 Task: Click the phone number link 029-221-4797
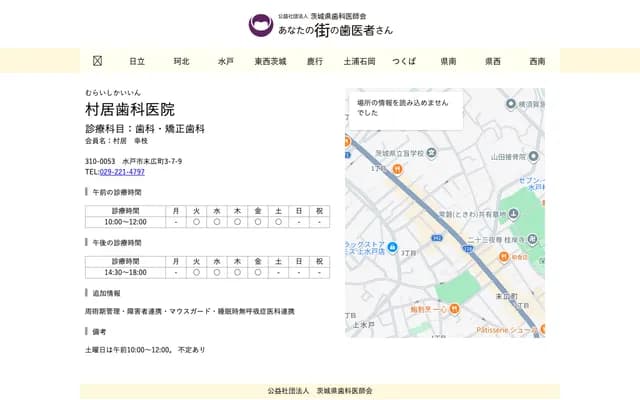122,172
